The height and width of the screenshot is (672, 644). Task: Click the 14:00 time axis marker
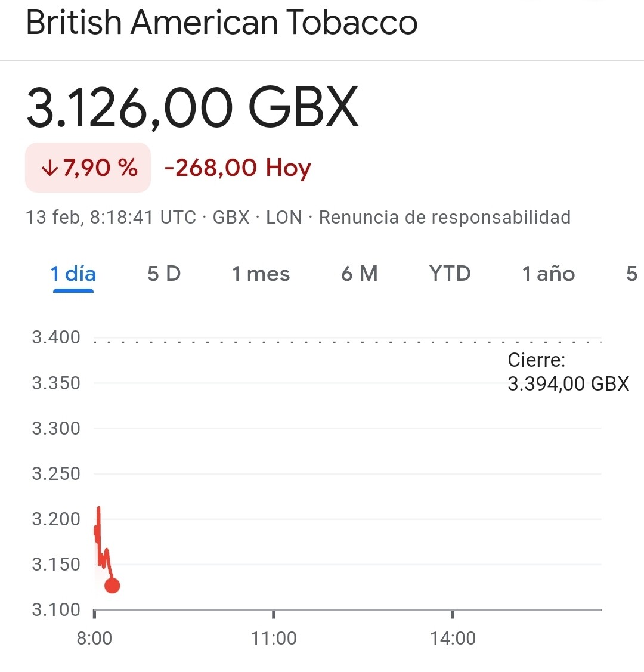click(x=453, y=638)
